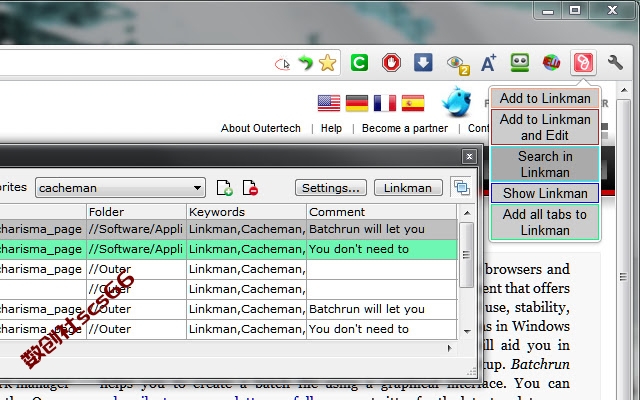The image size is (640, 400).
Task: Click the green curved arrow icon
Action: pyautogui.click(x=305, y=63)
